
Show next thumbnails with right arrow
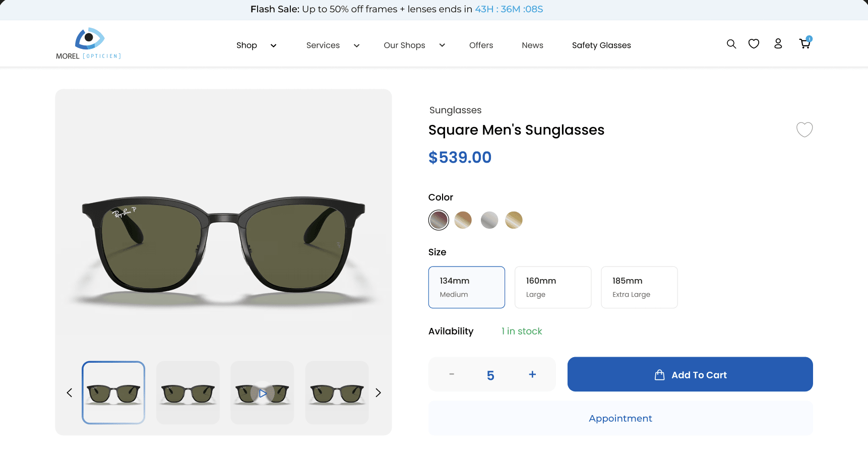click(x=378, y=392)
